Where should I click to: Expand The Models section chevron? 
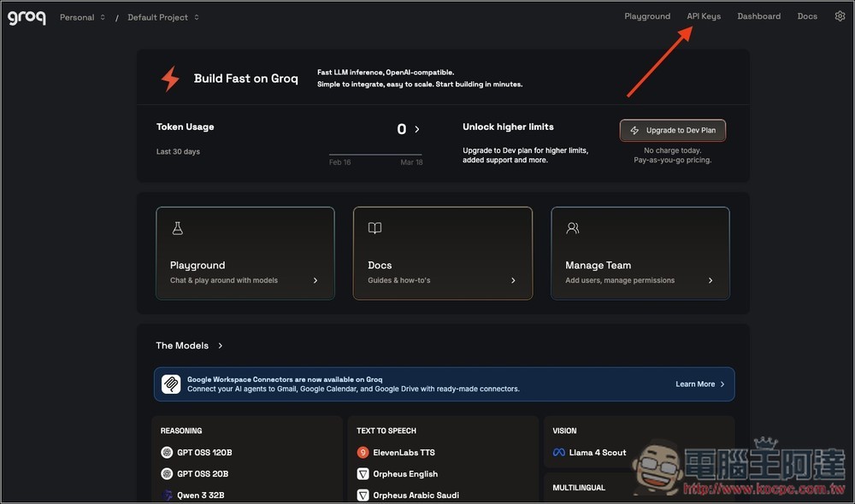coord(221,346)
